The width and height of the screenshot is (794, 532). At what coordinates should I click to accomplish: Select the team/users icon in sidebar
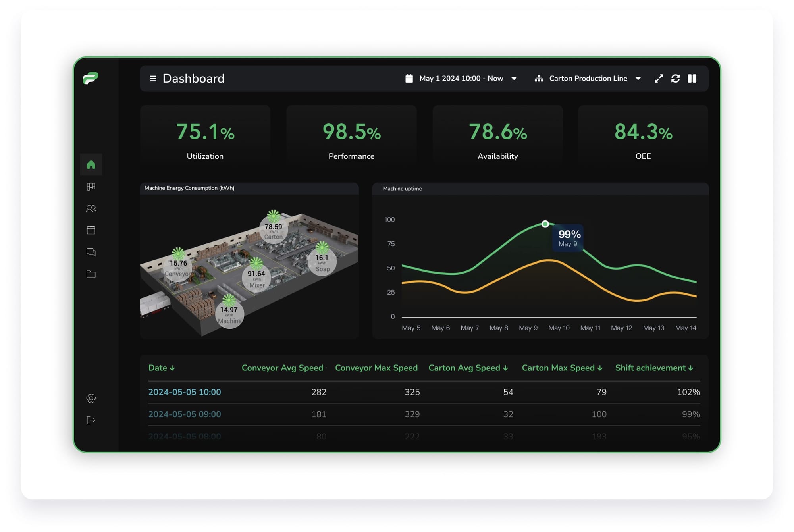click(x=91, y=208)
